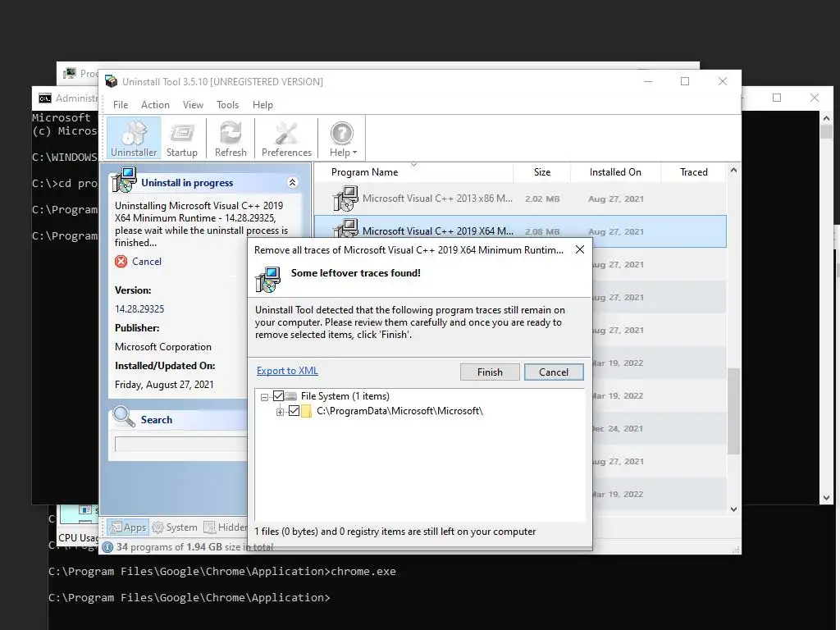Open the View menu
Viewport: 840px width, 630px height.
pos(193,105)
